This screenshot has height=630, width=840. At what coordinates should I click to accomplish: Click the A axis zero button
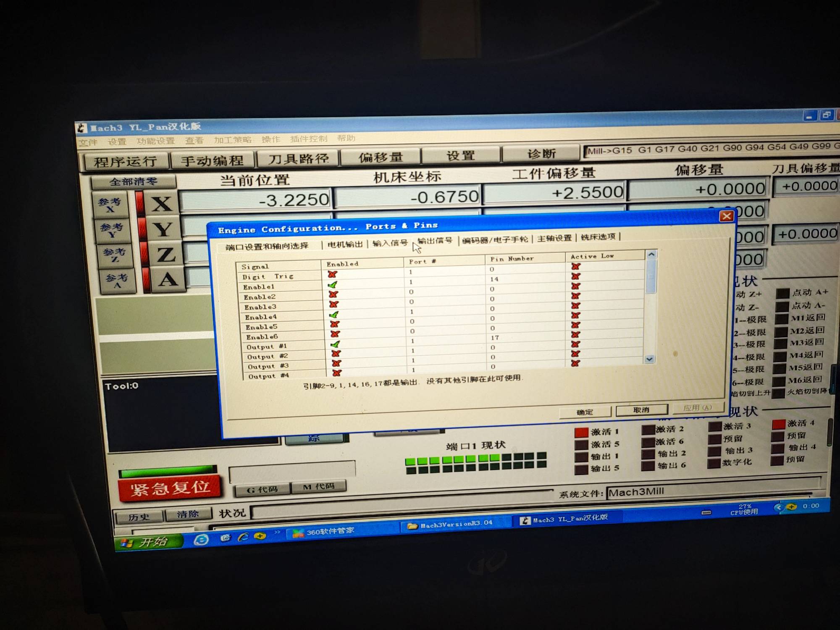168,280
